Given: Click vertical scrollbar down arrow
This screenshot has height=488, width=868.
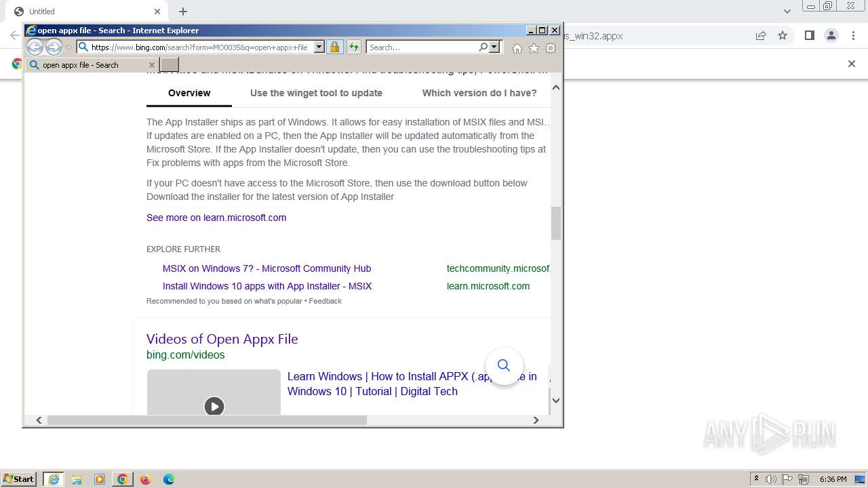Looking at the screenshot, I should coord(556,400).
